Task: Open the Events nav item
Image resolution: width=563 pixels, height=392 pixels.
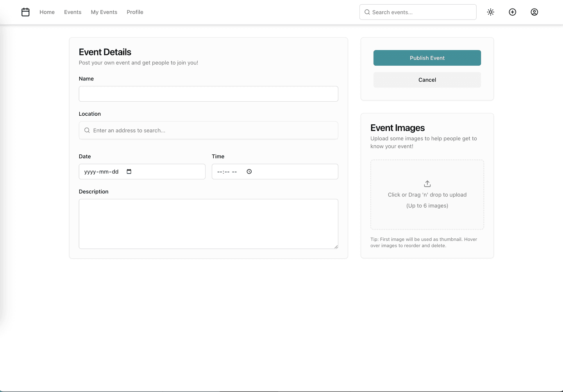Action: (x=73, y=12)
